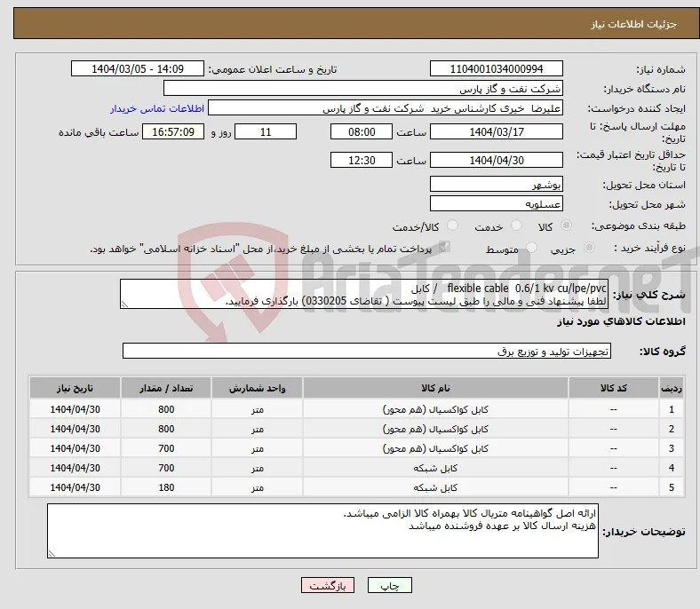Click the ردیف column header
700x609 pixels.
(672, 388)
